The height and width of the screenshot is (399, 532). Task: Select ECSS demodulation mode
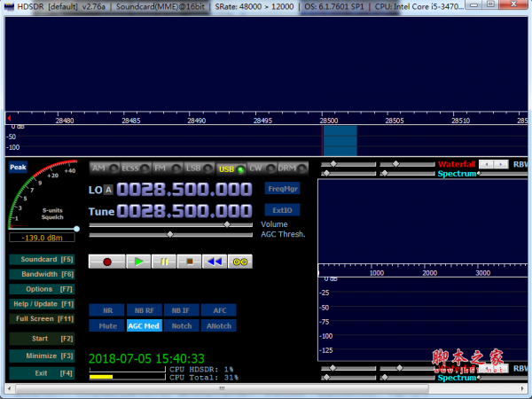136,168
